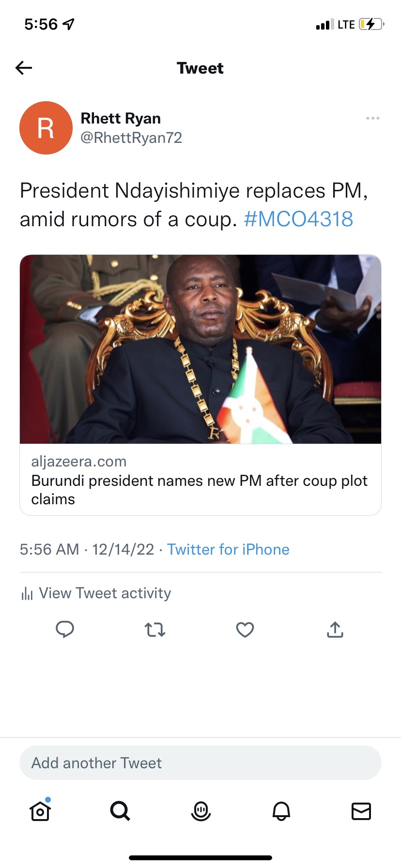This screenshot has height=868, width=401.
Task: Tap the #MCO4318 hashtag
Action: (x=298, y=219)
